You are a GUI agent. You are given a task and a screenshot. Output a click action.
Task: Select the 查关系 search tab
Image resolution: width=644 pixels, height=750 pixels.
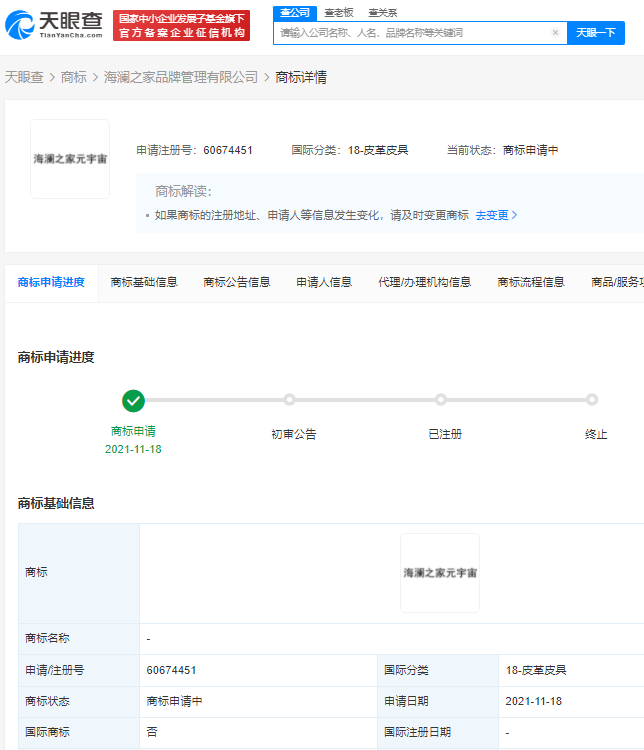383,13
